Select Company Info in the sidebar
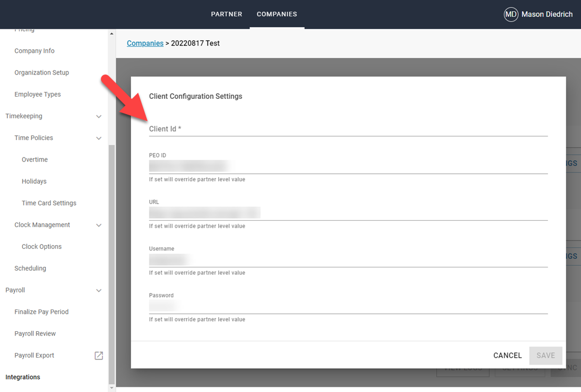This screenshot has width=581, height=392. point(34,51)
